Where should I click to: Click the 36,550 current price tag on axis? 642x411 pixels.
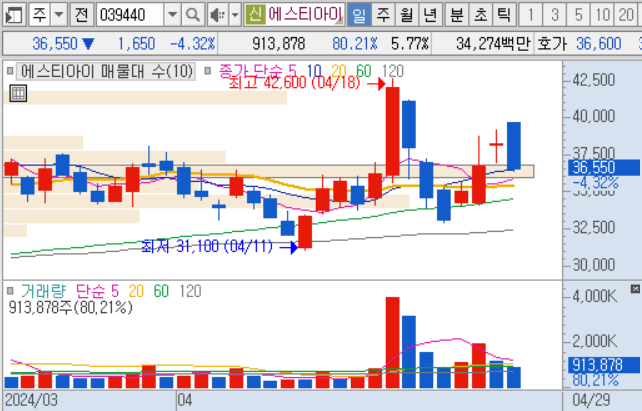coord(604,167)
